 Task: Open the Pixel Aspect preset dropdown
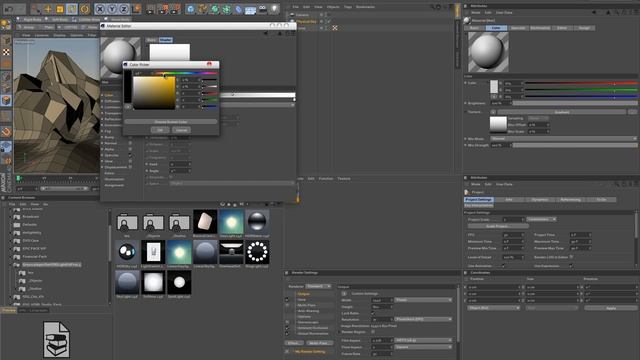click(x=423, y=347)
